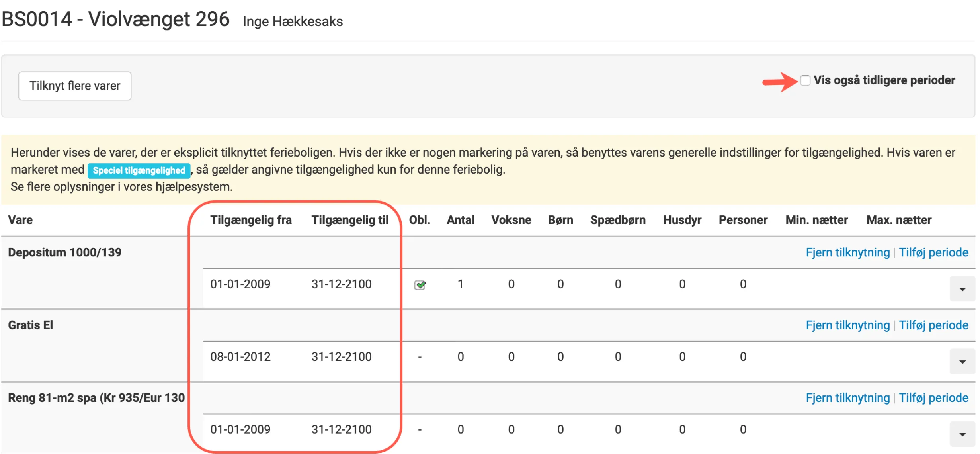This screenshot has width=980, height=454.
Task: Click the Tilgængelig til column header
Action: pos(349,220)
